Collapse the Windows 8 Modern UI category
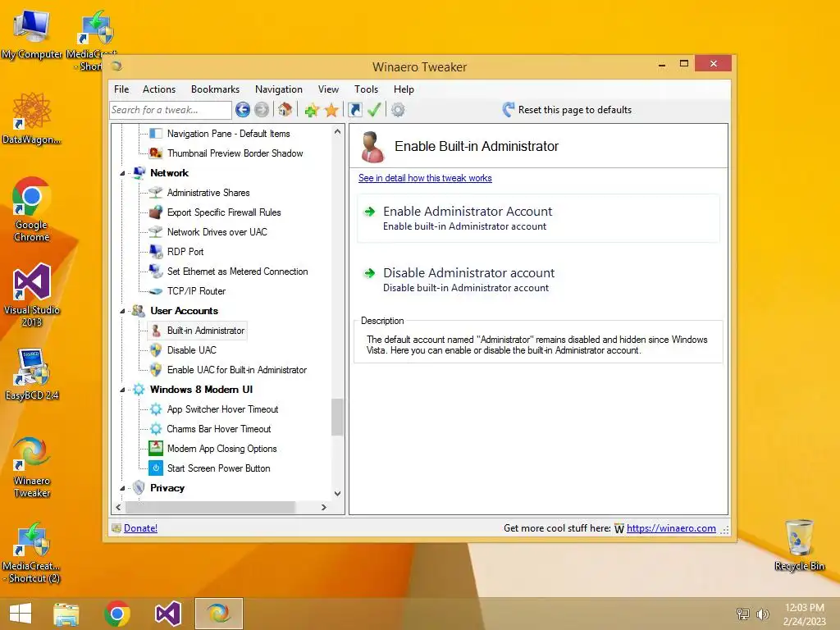840x630 pixels. pyautogui.click(x=122, y=390)
